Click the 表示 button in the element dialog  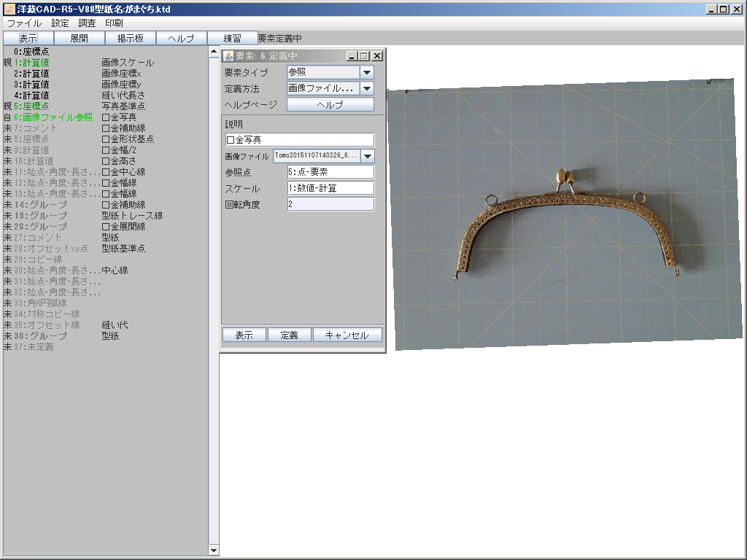click(244, 335)
